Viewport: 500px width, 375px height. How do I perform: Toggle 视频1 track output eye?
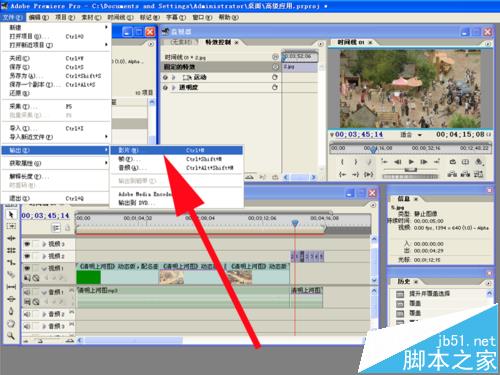point(27,268)
